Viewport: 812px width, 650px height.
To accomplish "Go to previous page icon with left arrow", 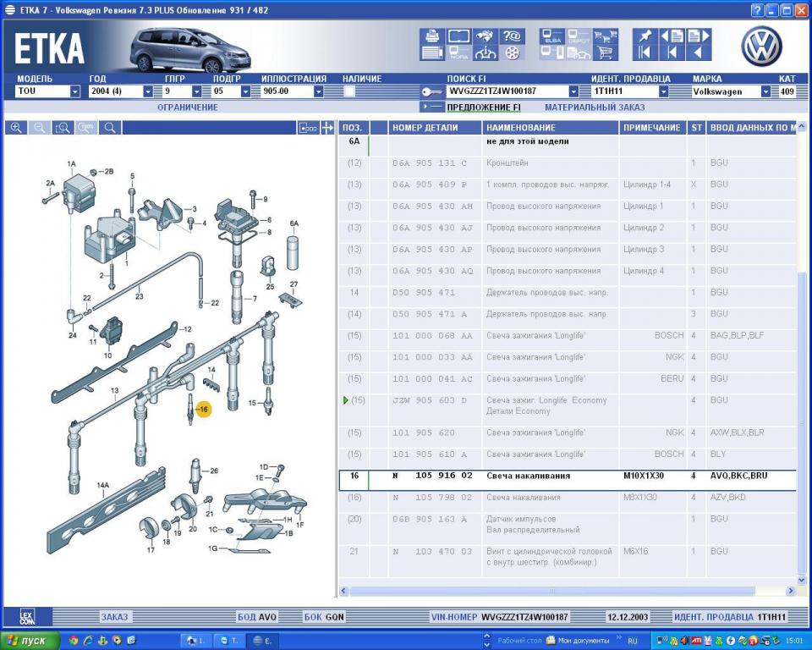I will click(672, 36).
